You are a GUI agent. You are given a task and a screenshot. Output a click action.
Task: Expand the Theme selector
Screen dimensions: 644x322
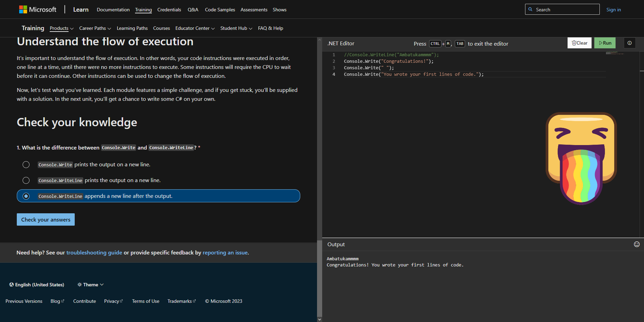click(x=90, y=285)
